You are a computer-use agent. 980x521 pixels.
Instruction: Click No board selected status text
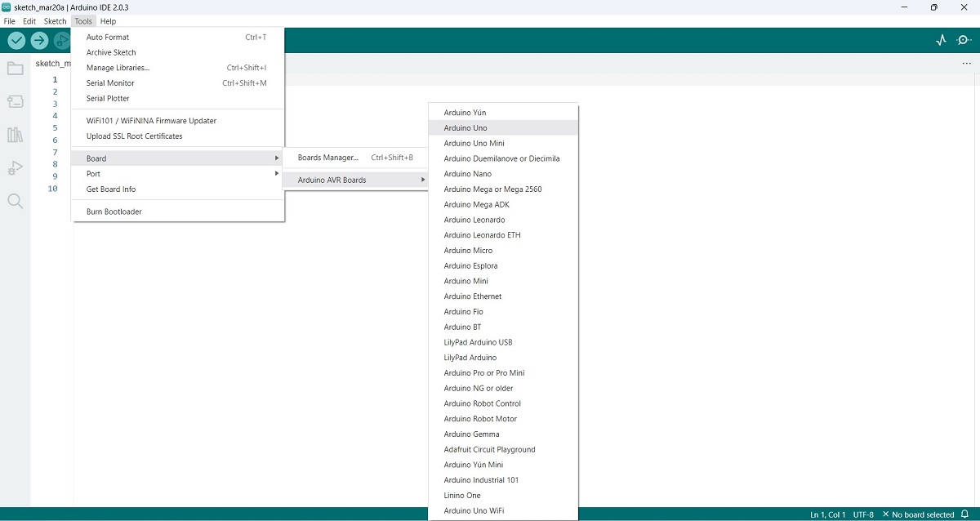click(x=922, y=514)
